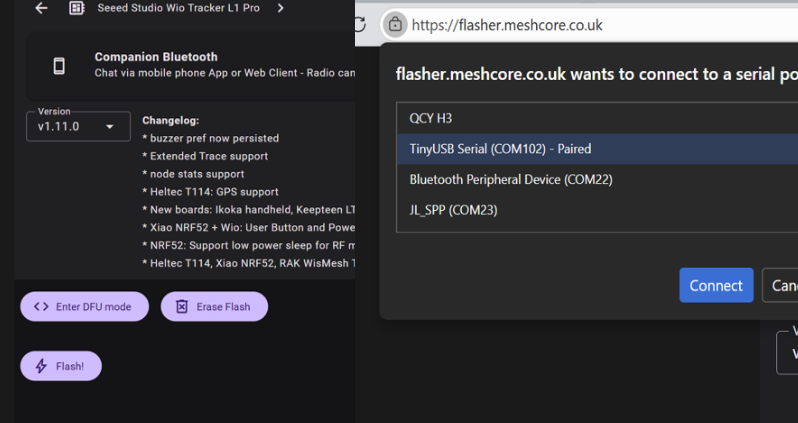The height and width of the screenshot is (423, 798).
Task: Click the lightning bolt icon on Flash!
Action: coord(41,366)
